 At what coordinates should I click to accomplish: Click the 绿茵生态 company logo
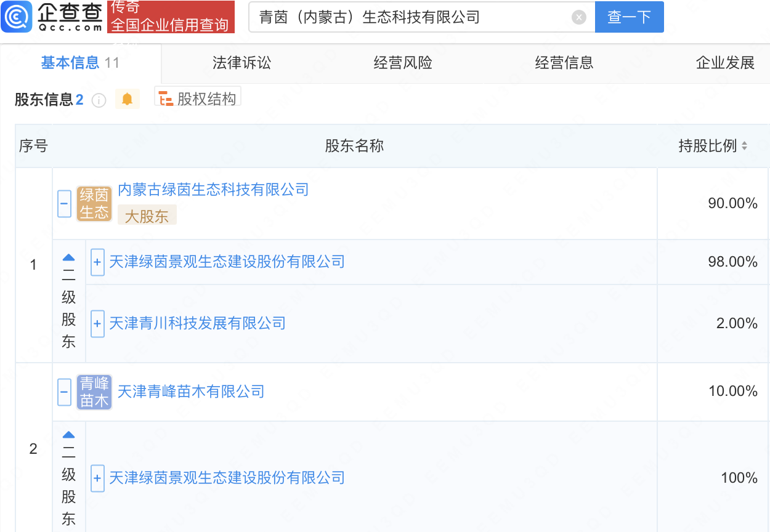(x=94, y=204)
